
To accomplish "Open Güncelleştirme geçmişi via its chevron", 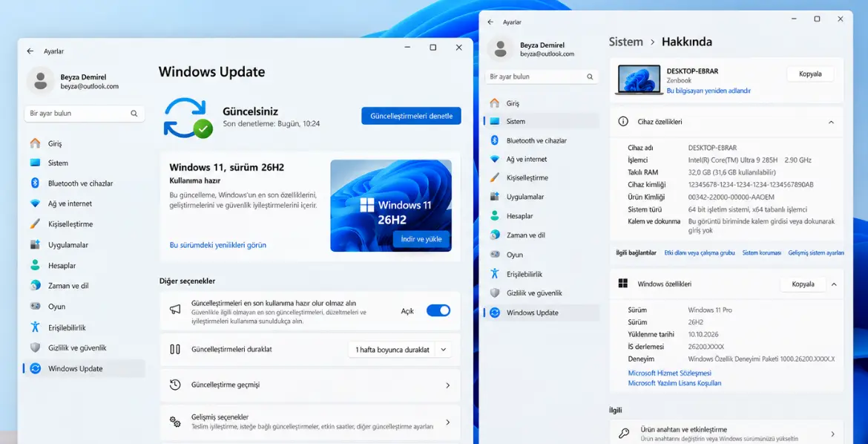I will 448,385.
